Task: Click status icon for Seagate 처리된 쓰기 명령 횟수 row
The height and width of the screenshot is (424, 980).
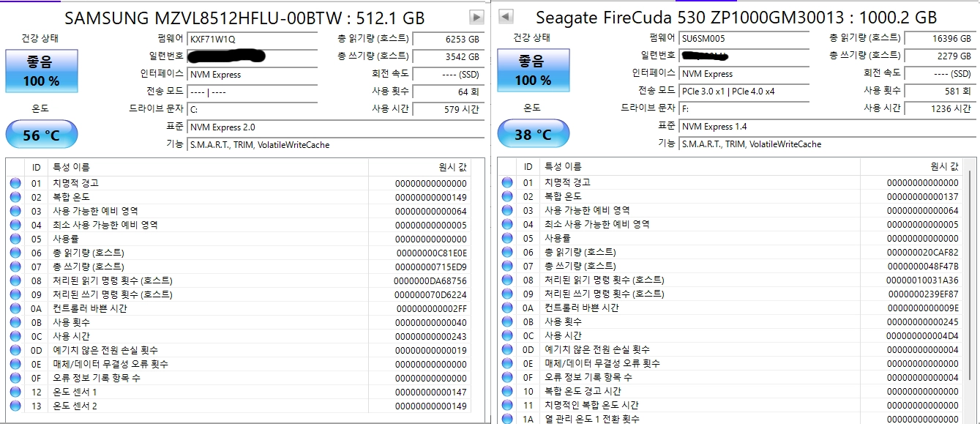Action: coord(507,294)
